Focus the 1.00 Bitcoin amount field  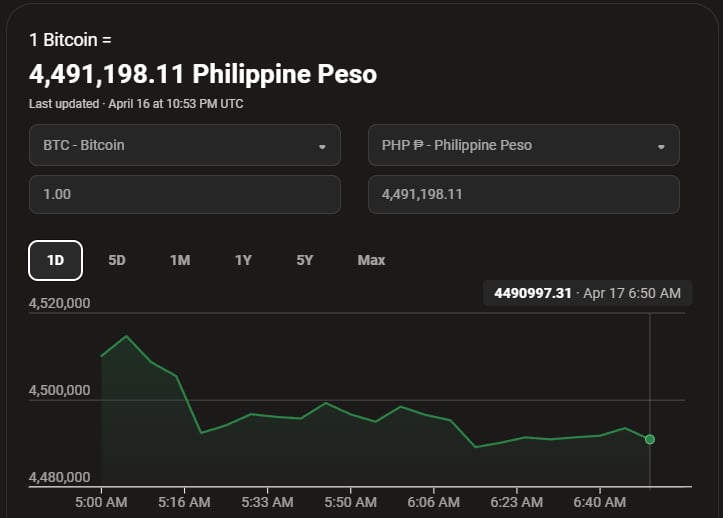(x=184, y=194)
